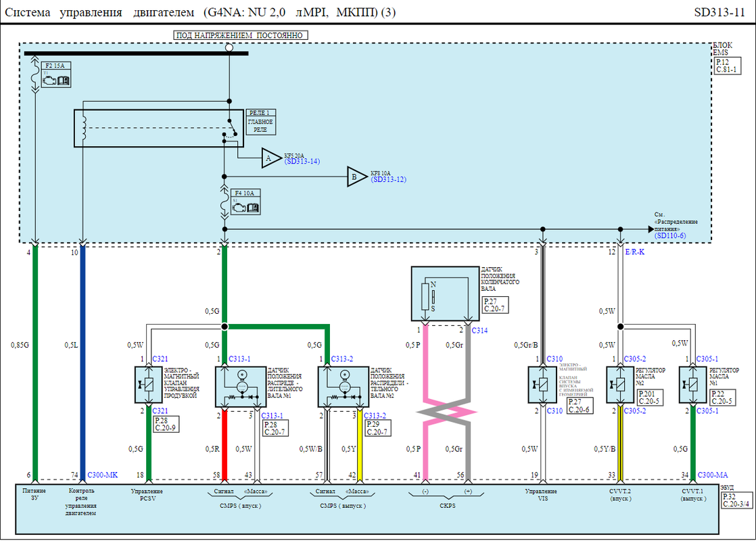Open the C305-2 link at valve pin 1
The height and width of the screenshot is (541, 756).
coord(635,358)
